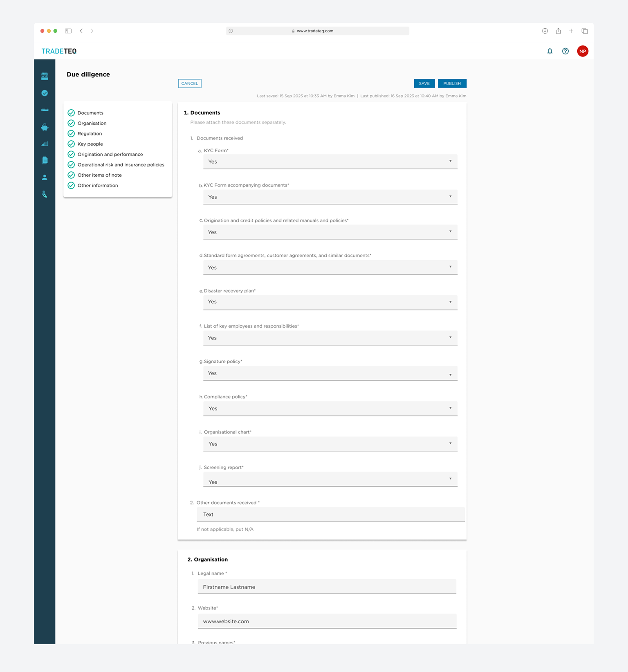The image size is (628, 672).
Task: Click the help question mark icon
Action: (565, 51)
